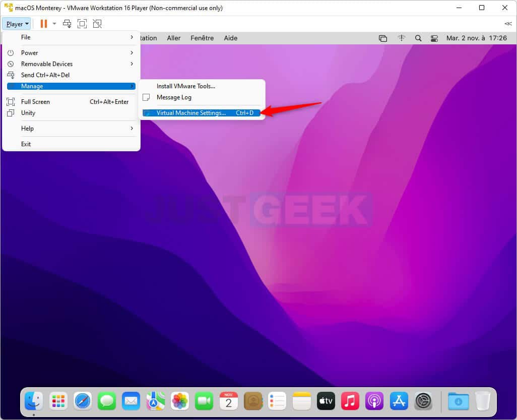Viewport: 517px width, 420px height.
Task: Open the macOS Aide menu
Action: [x=230, y=38]
